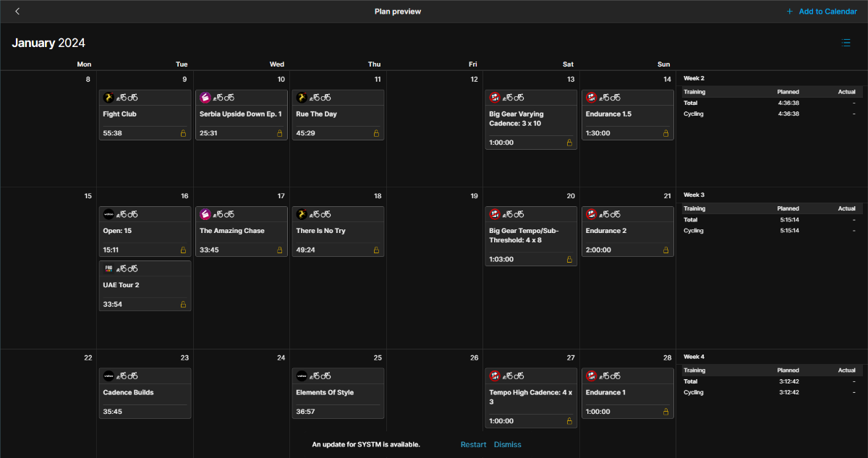Restart to apply the SYSTM update
Screen dimensions: 868x458
(473, 444)
